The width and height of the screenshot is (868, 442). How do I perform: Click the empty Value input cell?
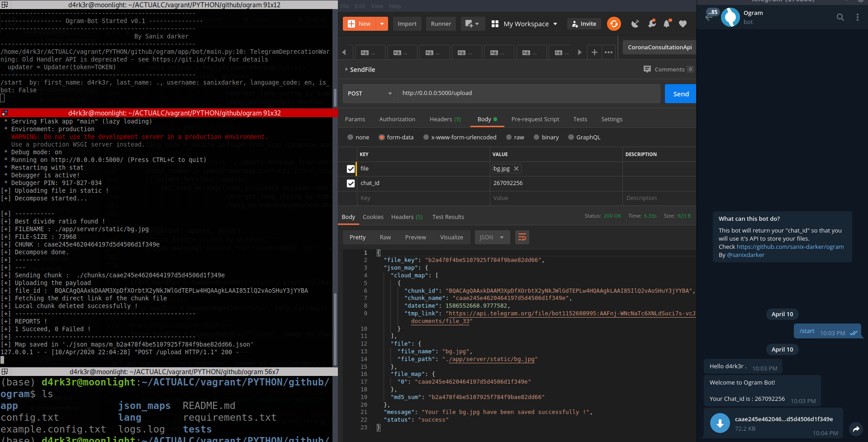pos(555,198)
